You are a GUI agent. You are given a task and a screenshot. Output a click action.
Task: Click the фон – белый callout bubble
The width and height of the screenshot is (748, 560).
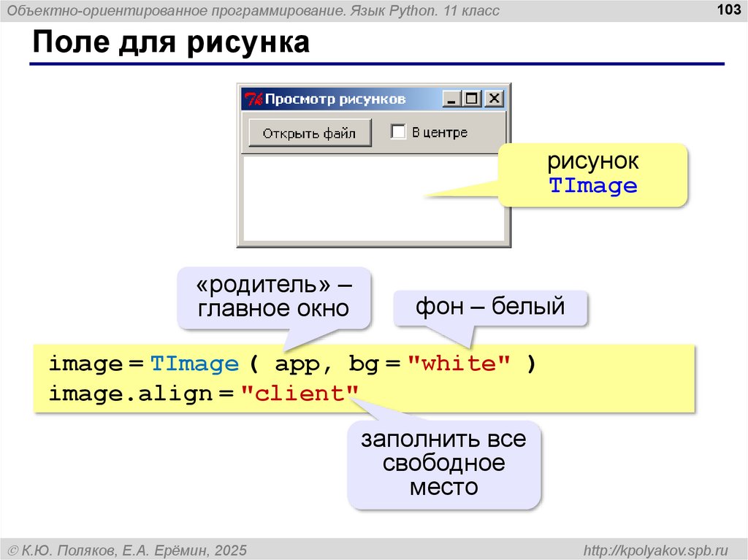490,307
